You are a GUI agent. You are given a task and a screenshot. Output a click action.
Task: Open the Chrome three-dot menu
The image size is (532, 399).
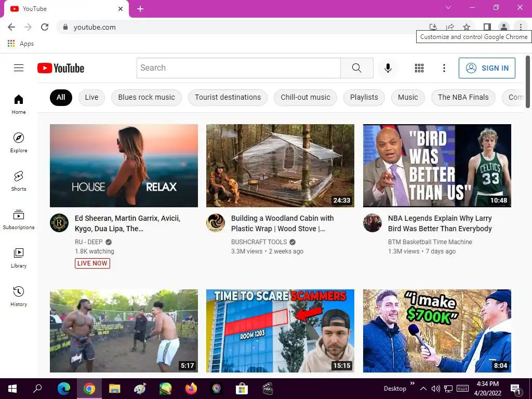click(x=521, y=27)
